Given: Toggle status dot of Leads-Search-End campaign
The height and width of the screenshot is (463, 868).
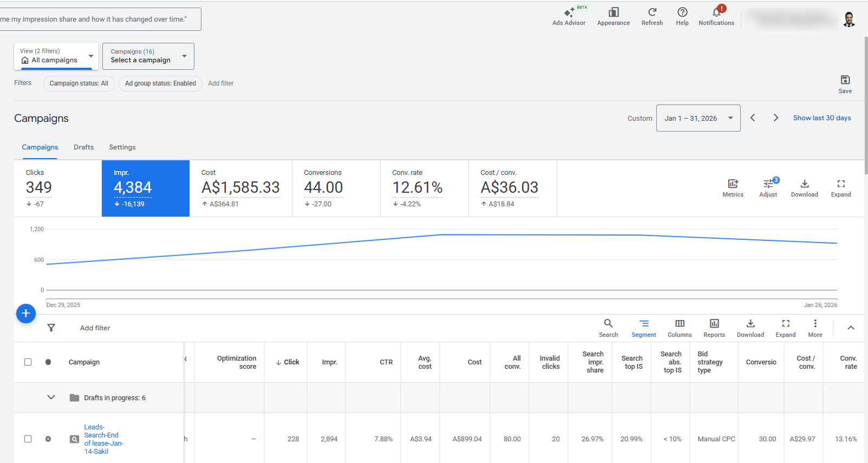Looking at the screenshot, I should (48, 439).
